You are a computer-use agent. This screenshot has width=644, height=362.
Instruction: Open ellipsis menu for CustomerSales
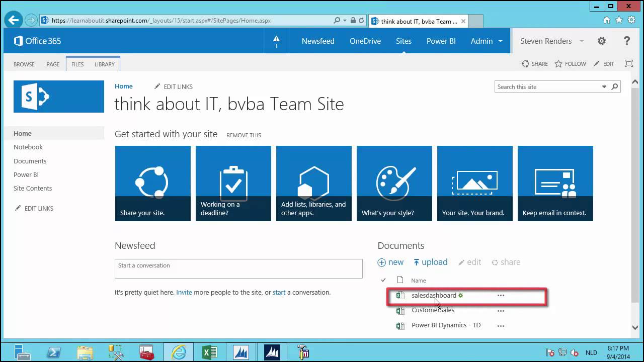coord(501,311)
